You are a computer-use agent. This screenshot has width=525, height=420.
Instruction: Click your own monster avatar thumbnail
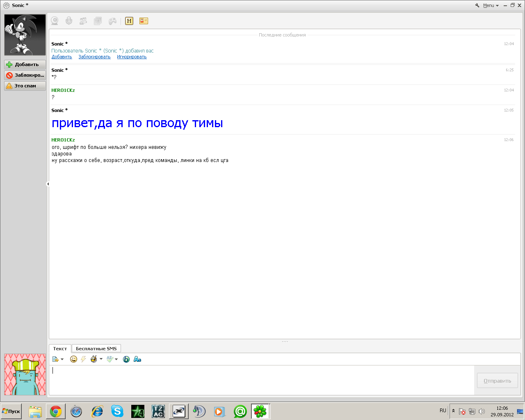25,374
